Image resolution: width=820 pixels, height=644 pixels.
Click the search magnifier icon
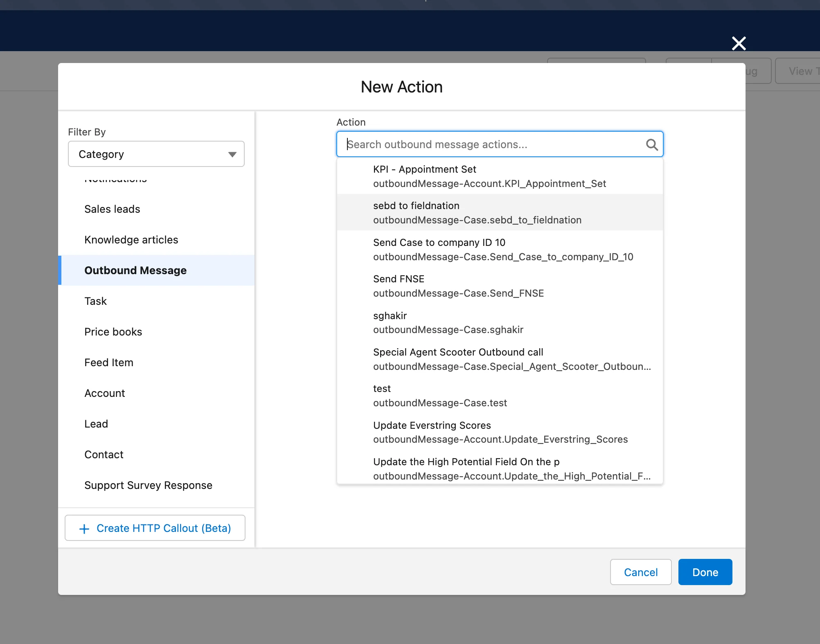coord(651,144)
